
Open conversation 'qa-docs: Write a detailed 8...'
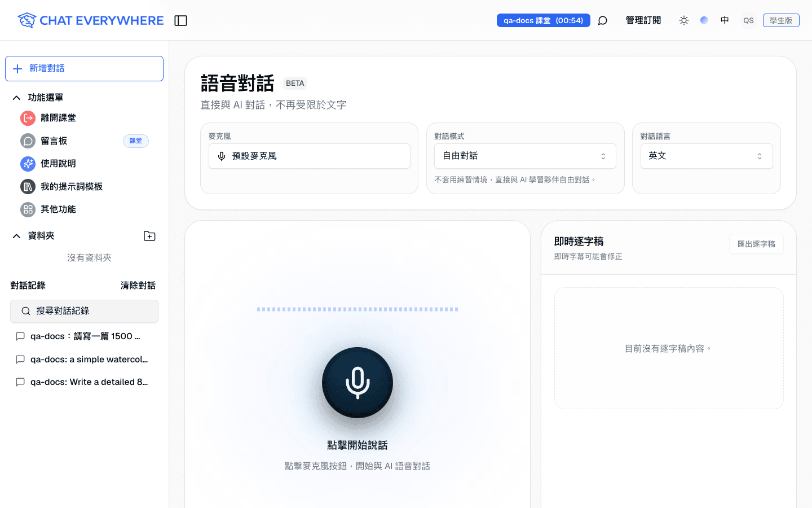(x=85, y=382)
